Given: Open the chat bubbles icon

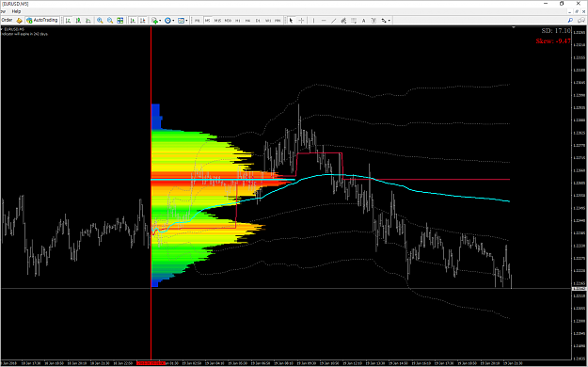Looking at the screenshot, I should coord(582,21).
